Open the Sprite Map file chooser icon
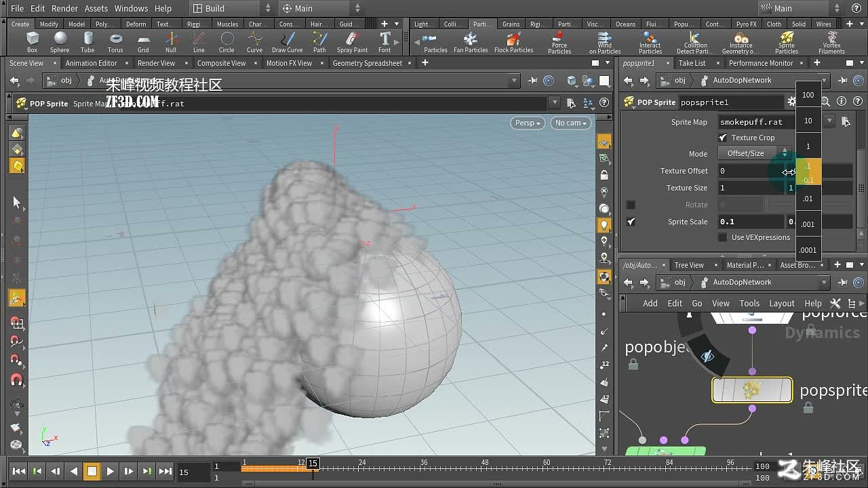 [846, 121]
